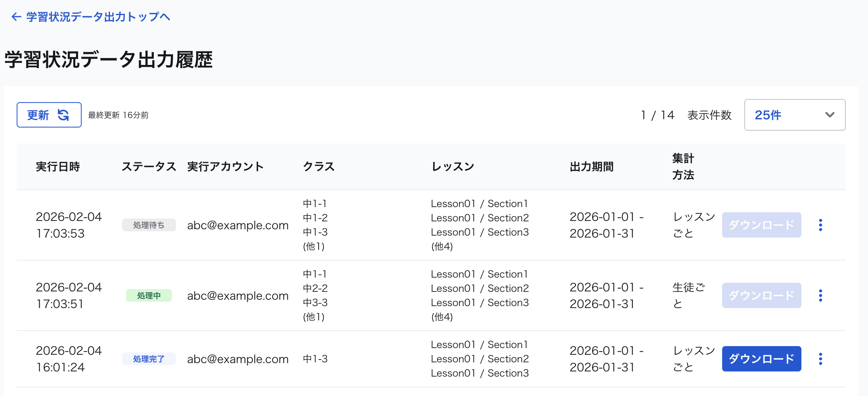Click the chevron in the page size selector
This screenshot has height=396, width=868.
point(829,115)
